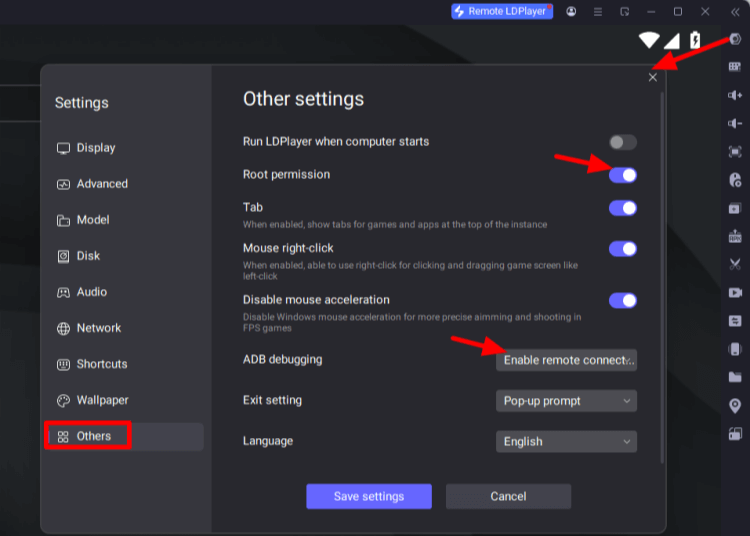Take a screenshot with the scissors icon

point(735,265)
